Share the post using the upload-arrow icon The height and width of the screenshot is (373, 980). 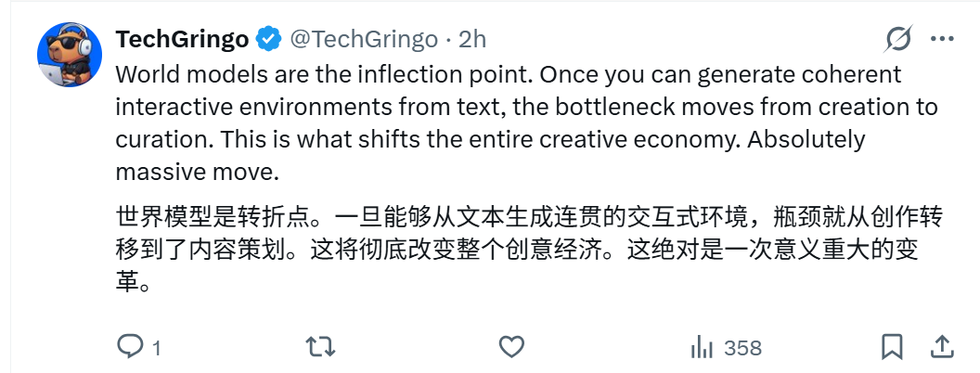pos(941,346)
